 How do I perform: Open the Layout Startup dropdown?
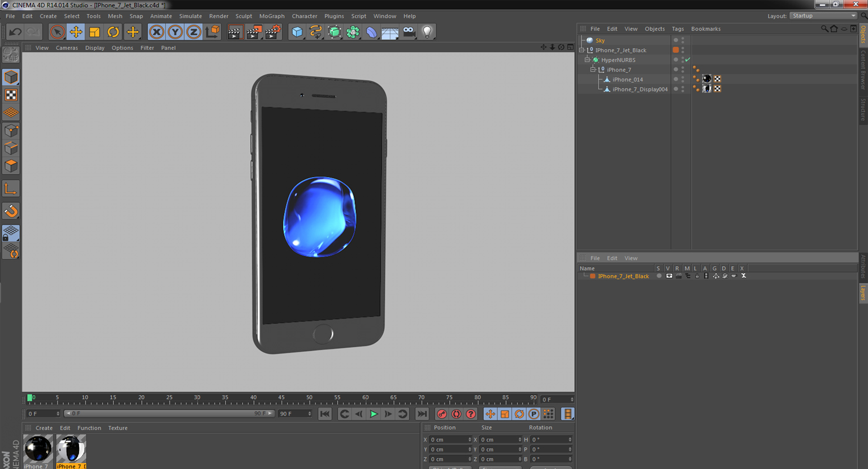click(x=824, y=16)
